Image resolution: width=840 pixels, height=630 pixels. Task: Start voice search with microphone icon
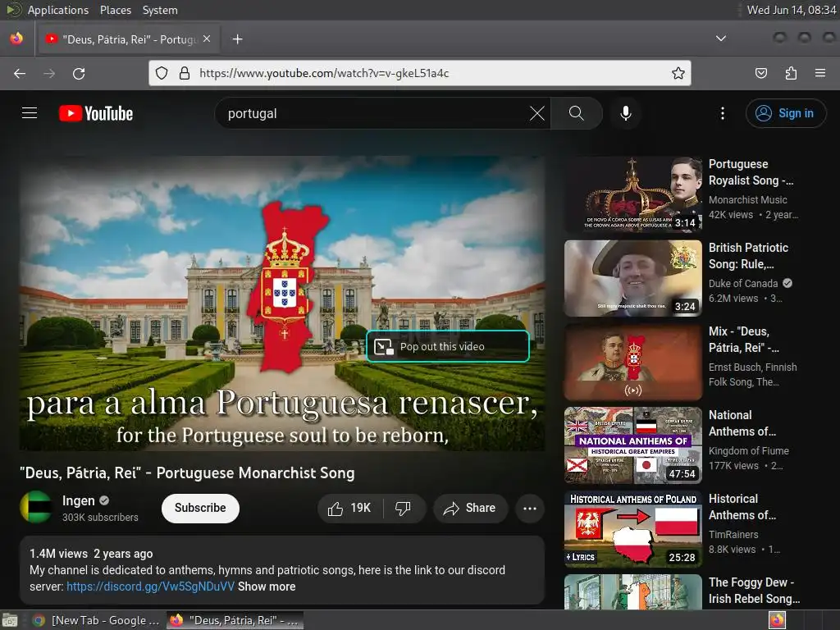coord(625,113)
